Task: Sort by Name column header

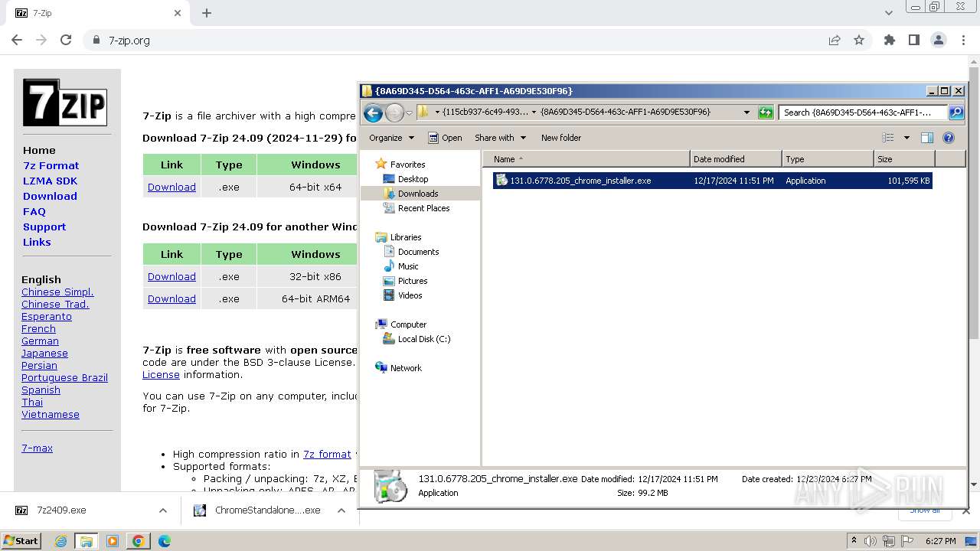Action: 587,159
